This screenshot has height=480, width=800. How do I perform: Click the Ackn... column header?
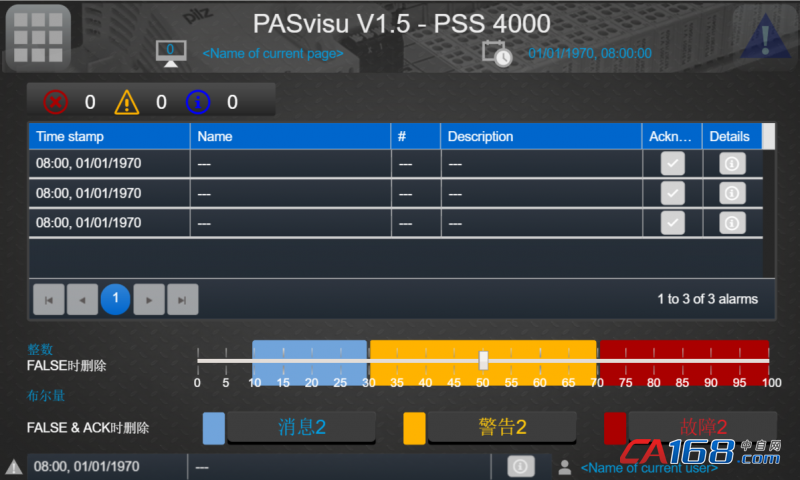tap(672, 136)
